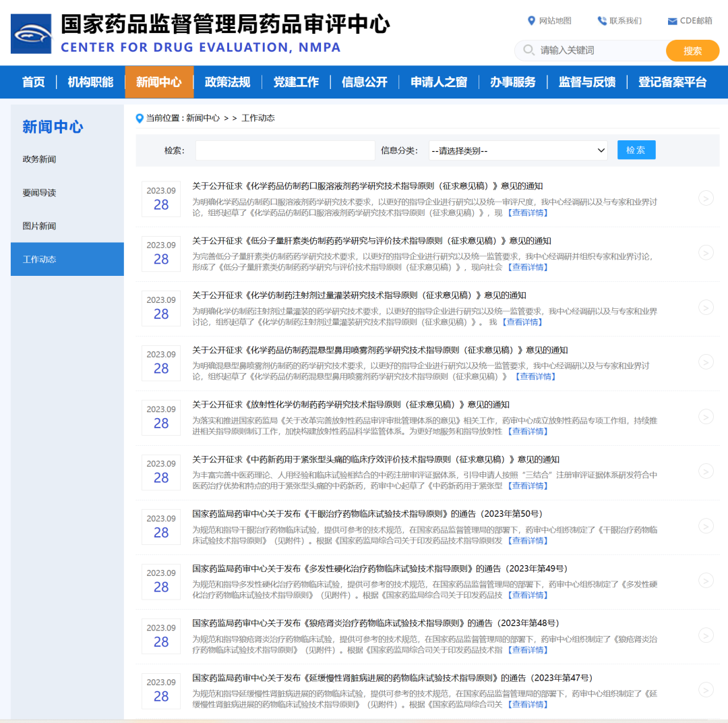Open 低分子量肝素类仿制药 notice title
The image size is (728, 723).
pos(372,241)
